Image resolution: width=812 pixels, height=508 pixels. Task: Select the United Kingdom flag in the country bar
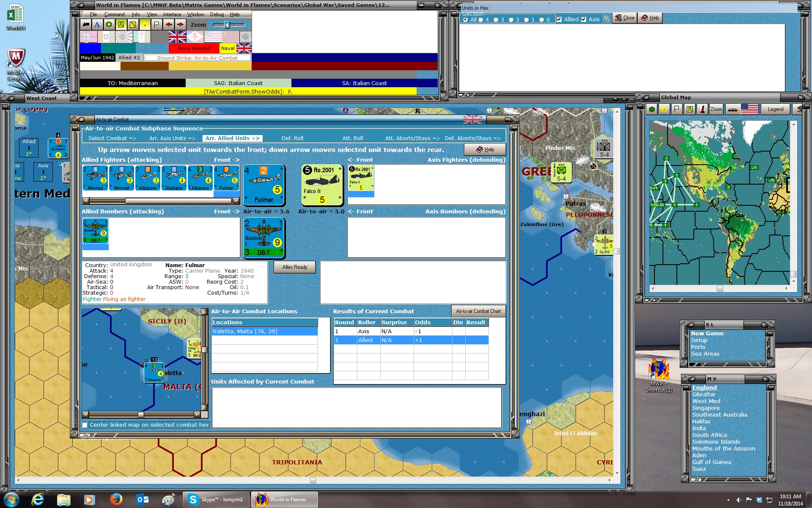(177, 37)
